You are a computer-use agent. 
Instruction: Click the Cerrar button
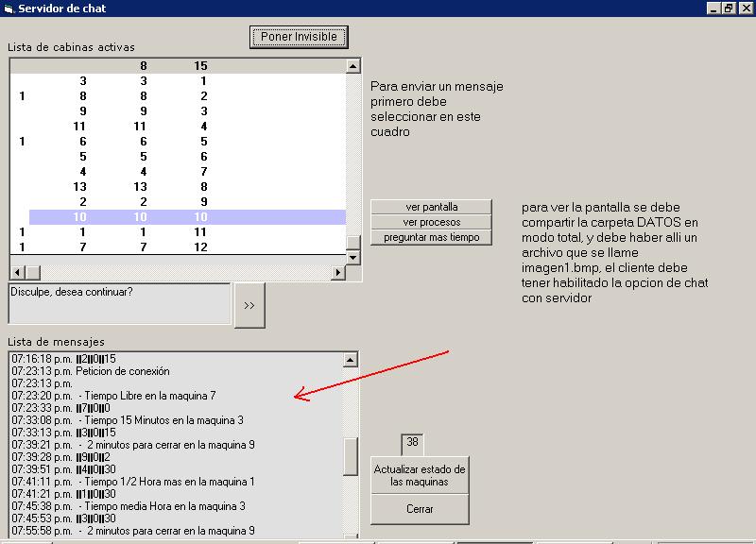coord(420,509)
